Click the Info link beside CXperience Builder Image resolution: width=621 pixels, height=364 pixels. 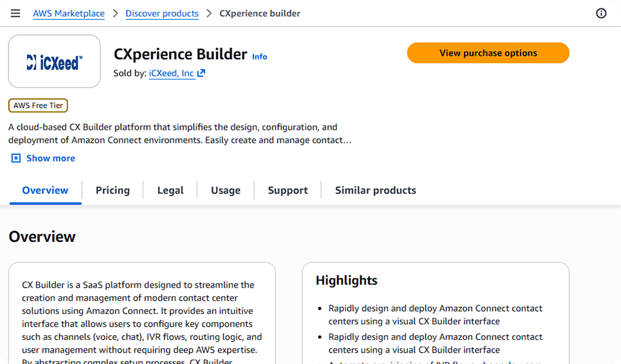click(259, 57)
